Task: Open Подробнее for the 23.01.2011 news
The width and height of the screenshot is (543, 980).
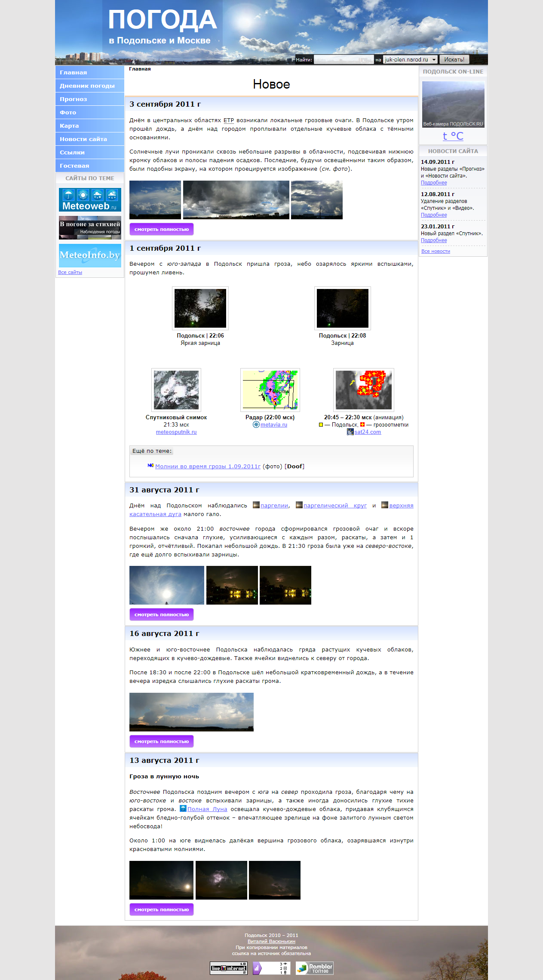Action: pos(434,240)
